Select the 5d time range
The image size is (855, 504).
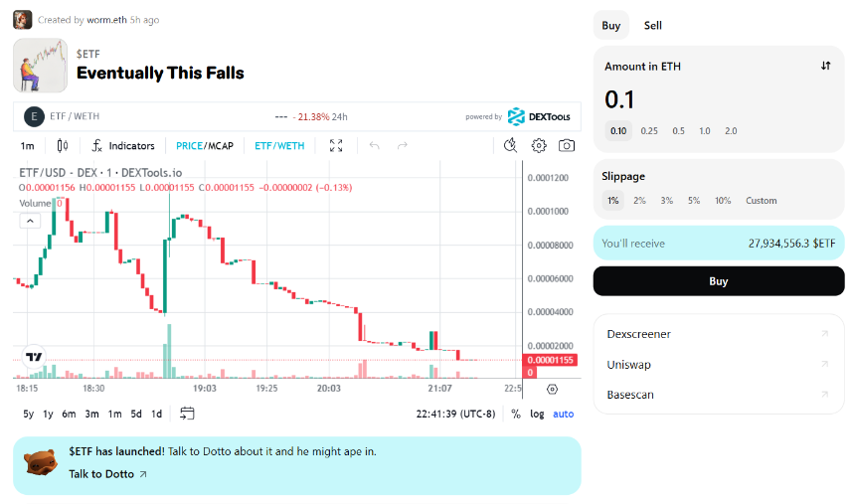(136, 414)
